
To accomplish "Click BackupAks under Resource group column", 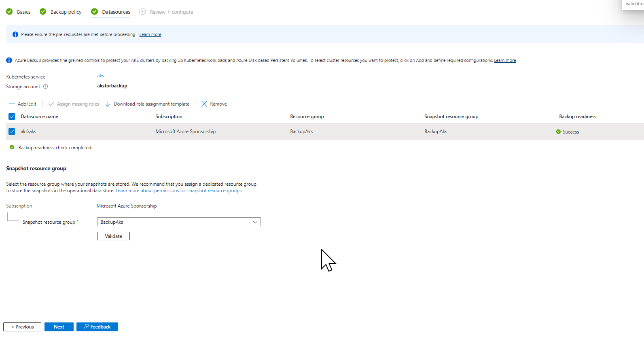I will point(301,131).
